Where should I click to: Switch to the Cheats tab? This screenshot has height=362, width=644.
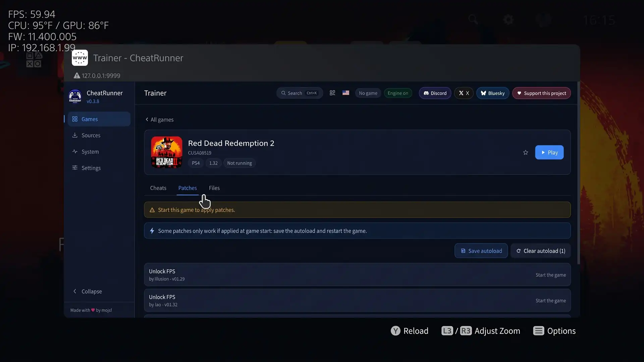click(x=158, y=188)
